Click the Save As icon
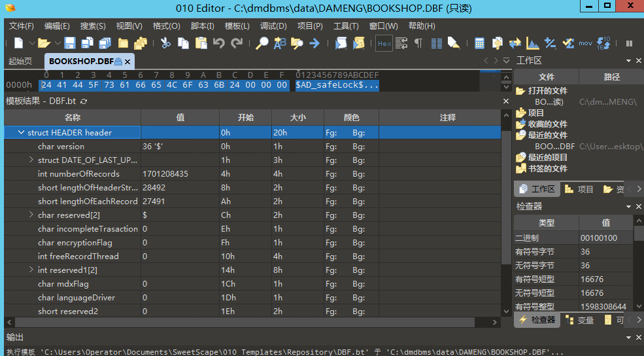This screenshot has height=356, width=644. click(87, 43)
